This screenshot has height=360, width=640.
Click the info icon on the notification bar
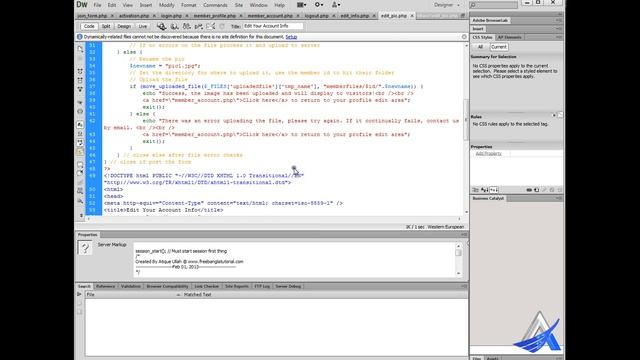(80, 37)
